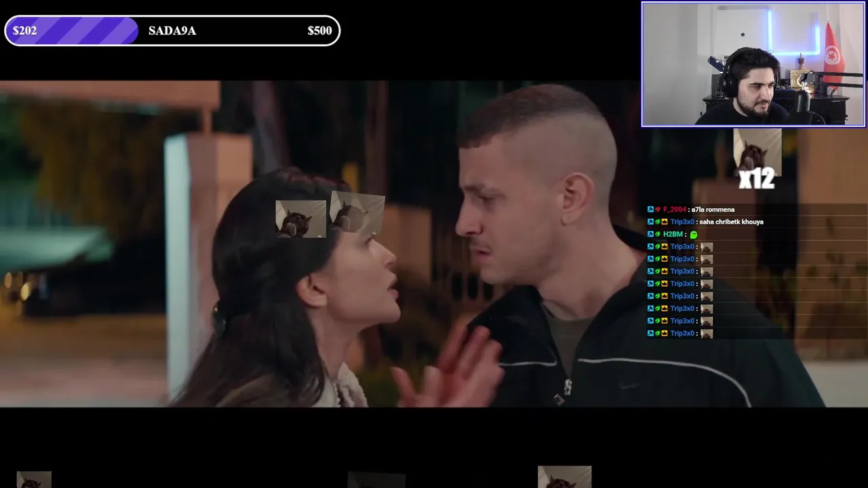The height and width of the screenshot is (488, 868).
Task: Click the 'SADA9A' goal label
Action: [172, 30]
